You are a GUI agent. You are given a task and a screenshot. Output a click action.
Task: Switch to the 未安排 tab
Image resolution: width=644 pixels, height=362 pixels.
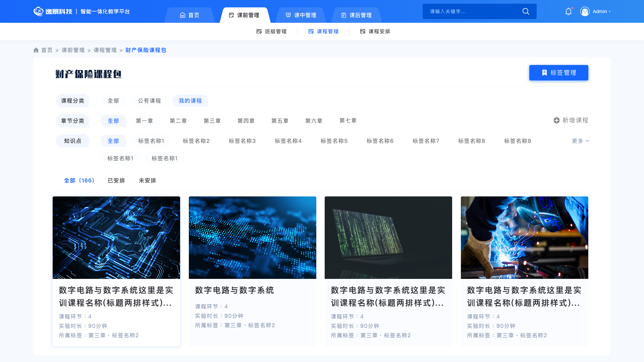[147, 180]
